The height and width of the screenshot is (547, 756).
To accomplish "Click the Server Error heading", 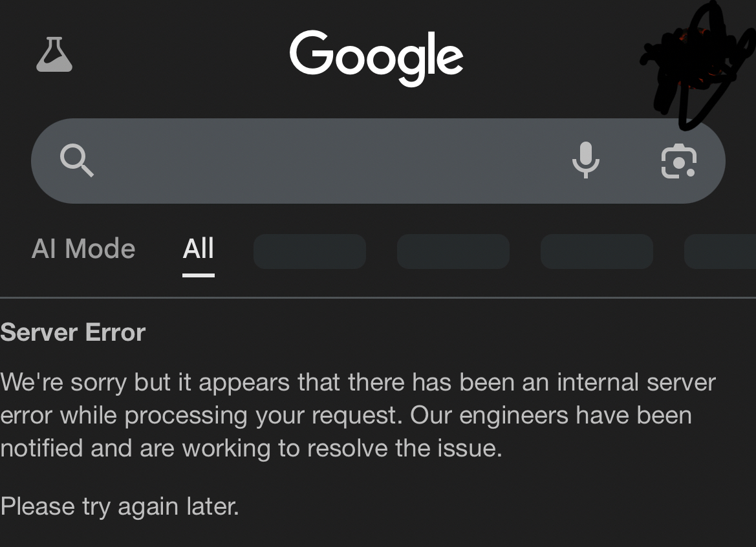I will coord(73,332).
